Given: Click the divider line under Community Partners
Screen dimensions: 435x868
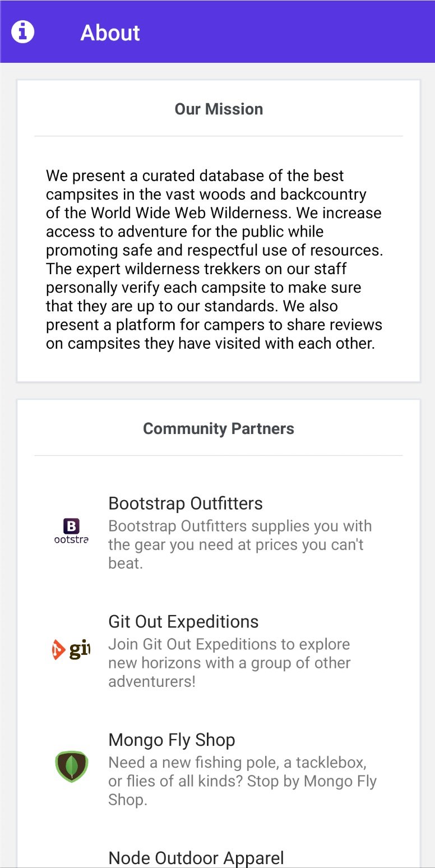Looking at the screenshot, I should (x=219, y=455).
